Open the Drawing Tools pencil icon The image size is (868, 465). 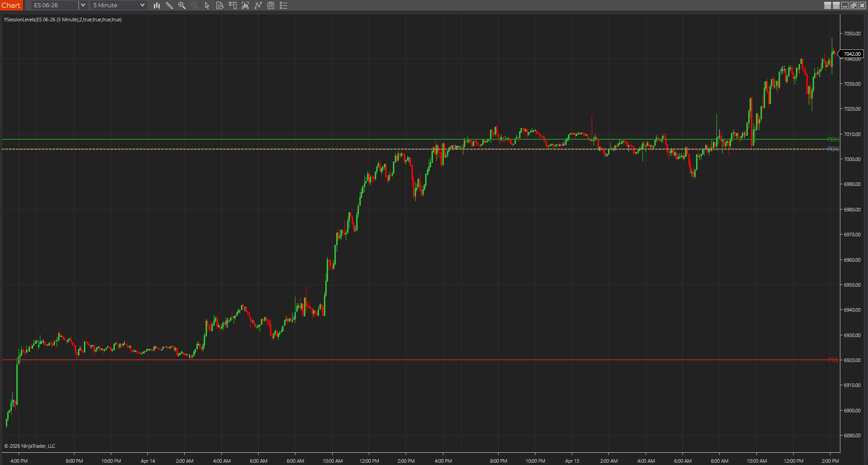[x=169, y=5]
